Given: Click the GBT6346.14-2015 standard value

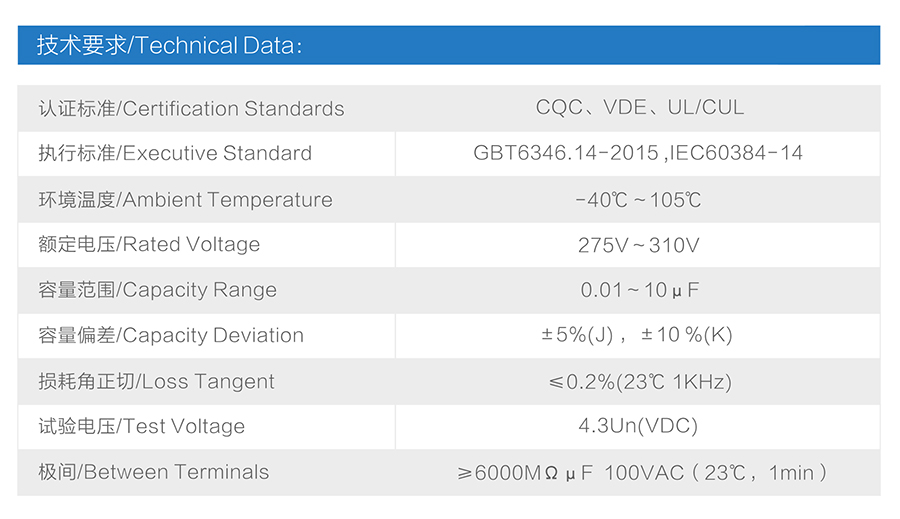Looking at the screenshot, I should click(566, 153).
